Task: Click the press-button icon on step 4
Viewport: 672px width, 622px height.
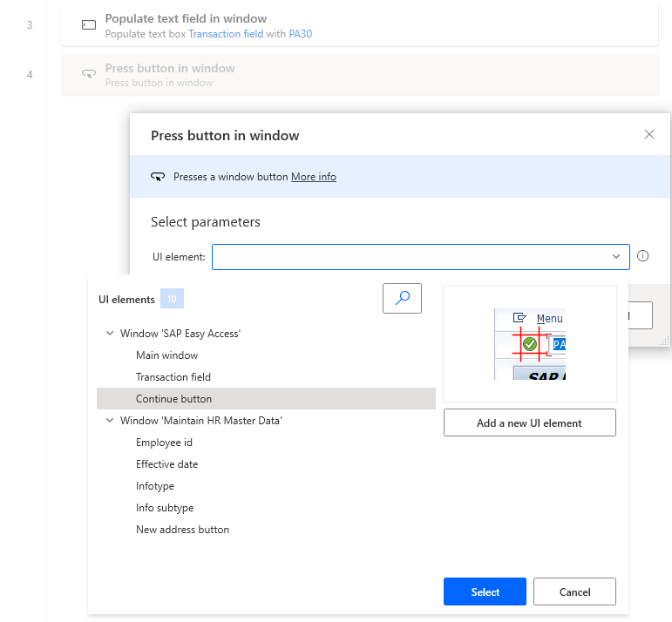Action: coord(89,74)
